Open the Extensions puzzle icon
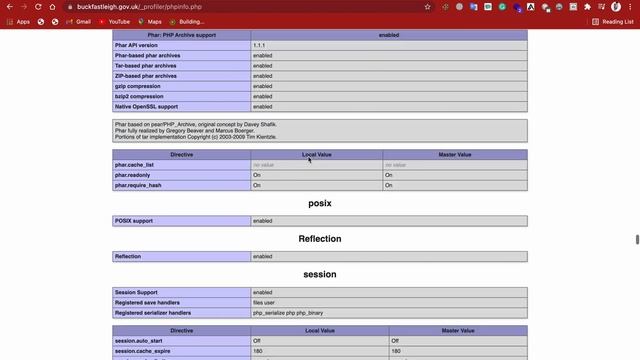The image size is (640, 360). pyautogui.click(x=587, y=7)
